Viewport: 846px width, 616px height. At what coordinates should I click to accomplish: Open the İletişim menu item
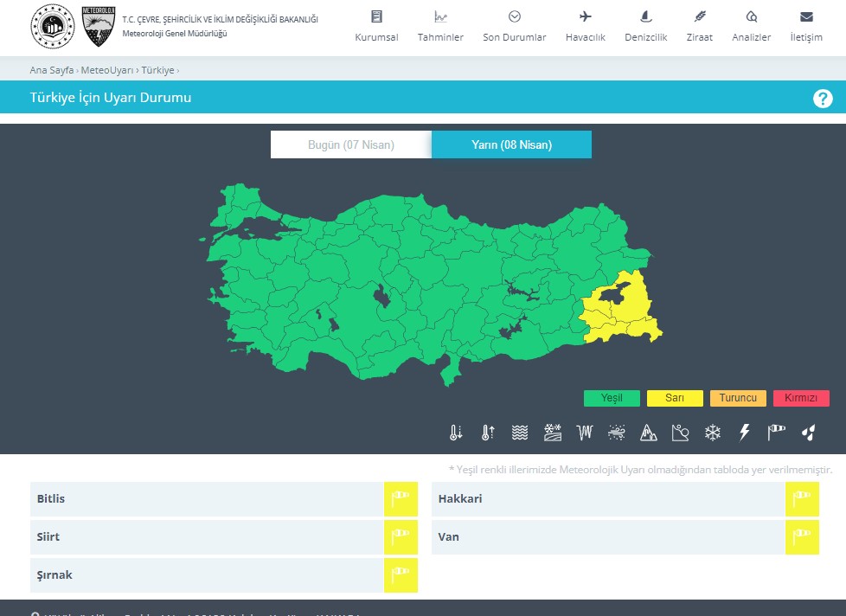[805, 26]
